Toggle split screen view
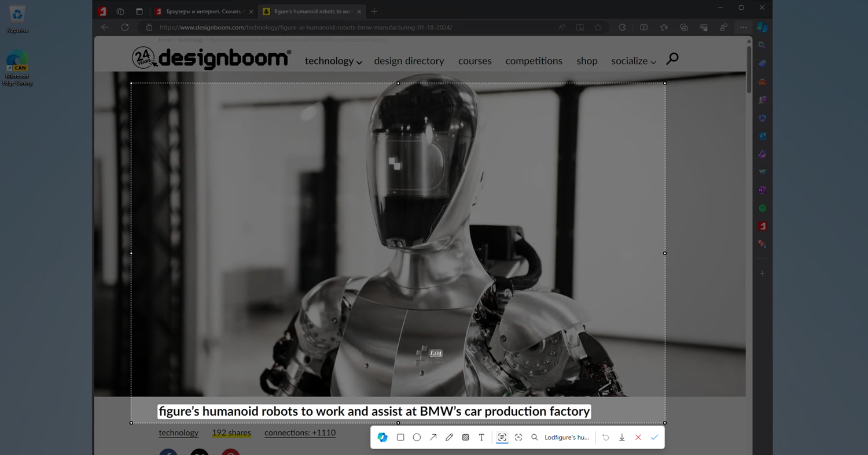Viewport: 868px width, 455px height. (x=643, y=27)
